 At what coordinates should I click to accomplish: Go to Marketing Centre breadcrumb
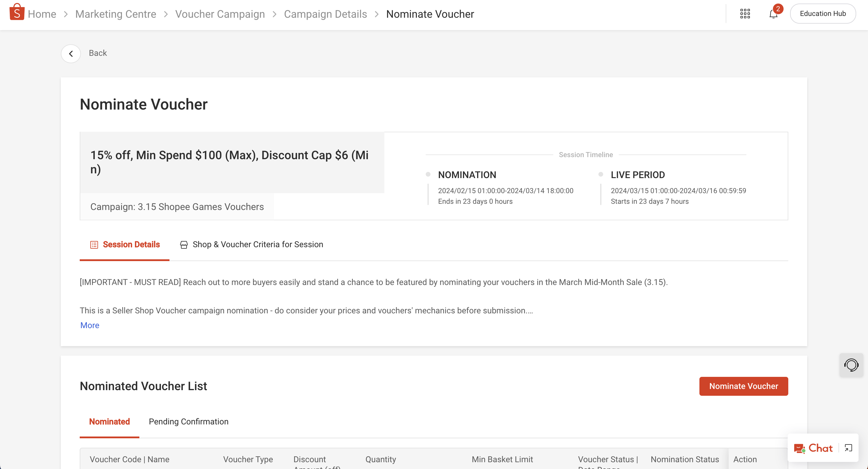click(x=115, y=14)
